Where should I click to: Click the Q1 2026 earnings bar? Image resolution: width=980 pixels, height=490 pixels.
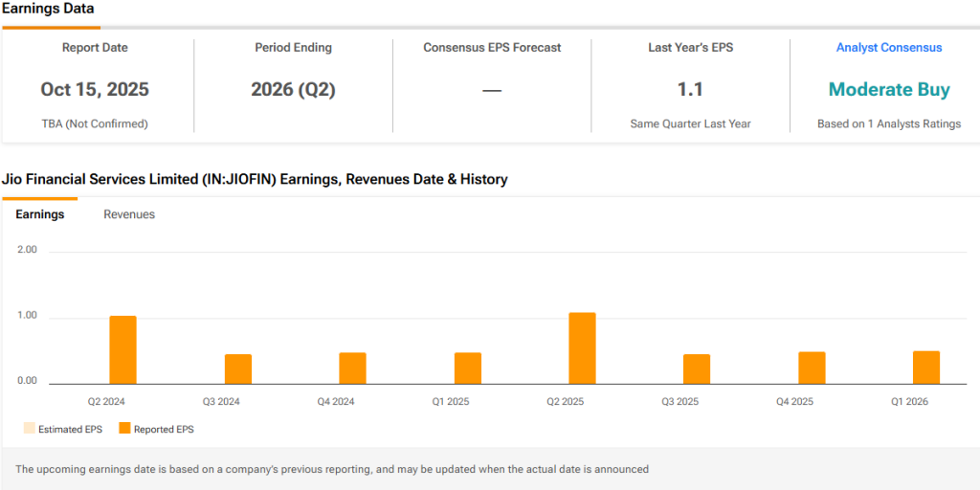926,367
